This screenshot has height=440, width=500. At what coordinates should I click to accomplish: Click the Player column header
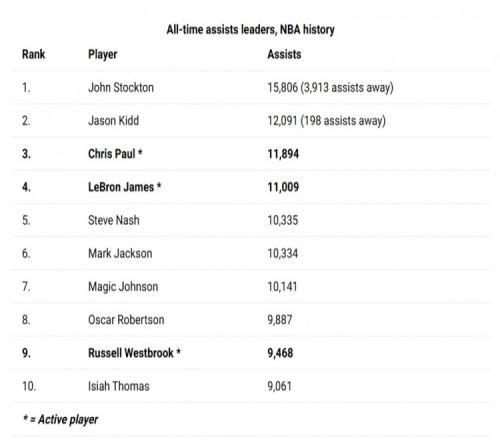coord(103,54)
